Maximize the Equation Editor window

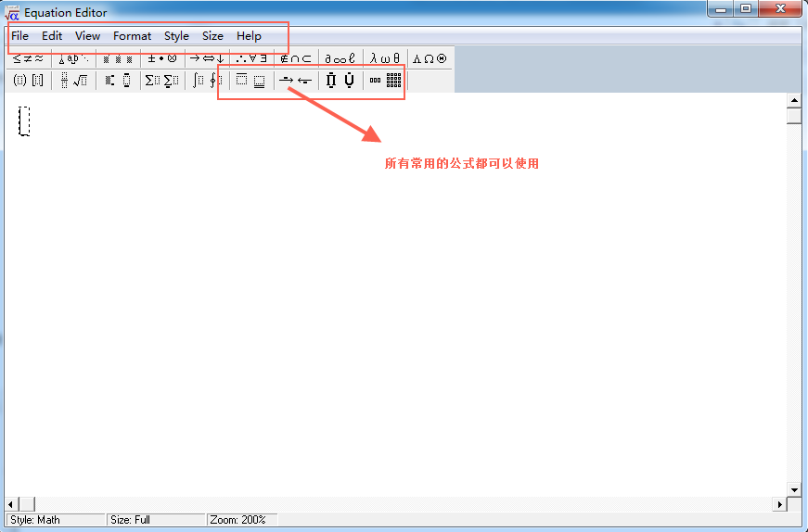click(x=745, y=8)
